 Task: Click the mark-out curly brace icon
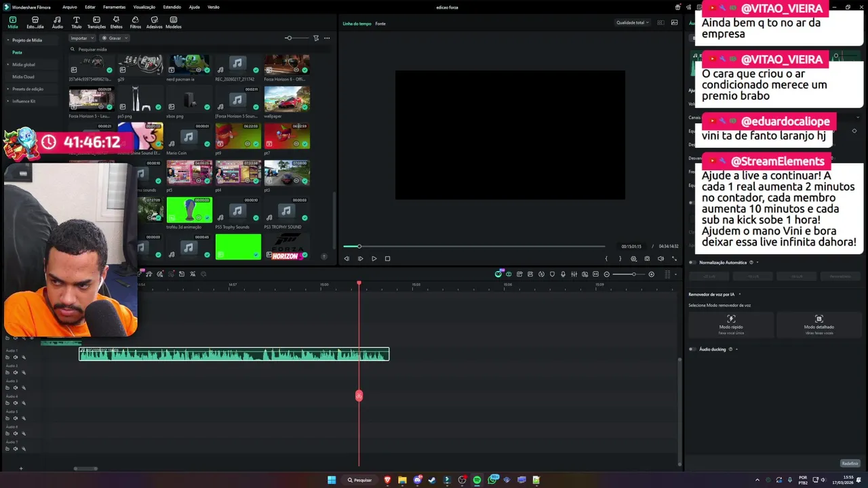(620, 258)
